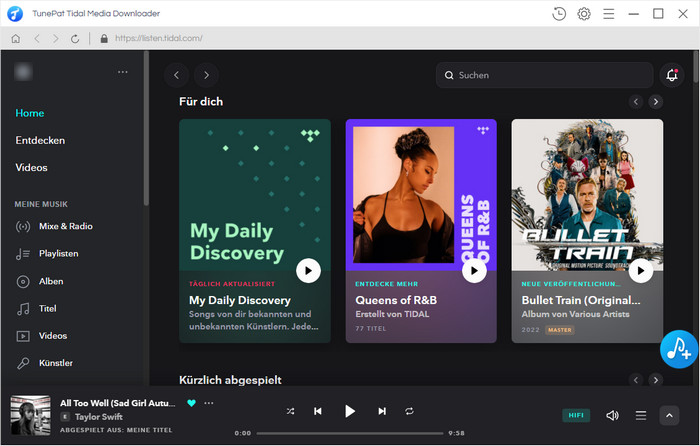The image size is (700, 446).
Task: Navigate back in address toolbar
Action: pyautogui.click(x=37, y=39)
